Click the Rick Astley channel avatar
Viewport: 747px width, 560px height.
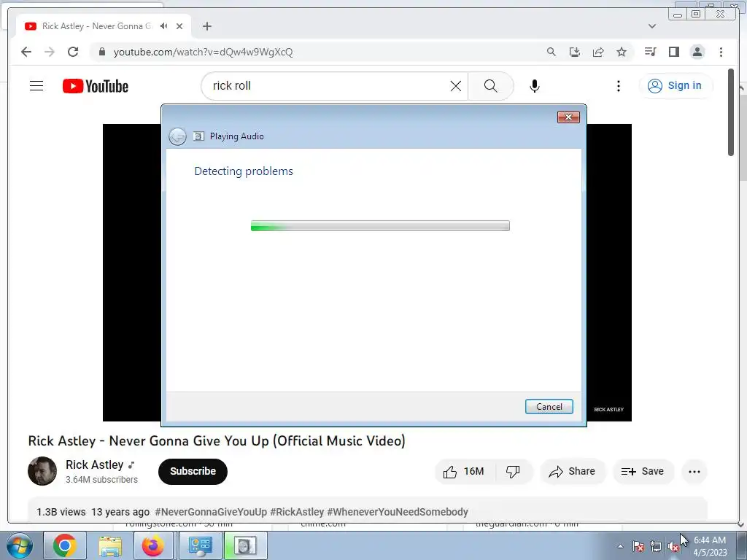(x=42, y=471)
